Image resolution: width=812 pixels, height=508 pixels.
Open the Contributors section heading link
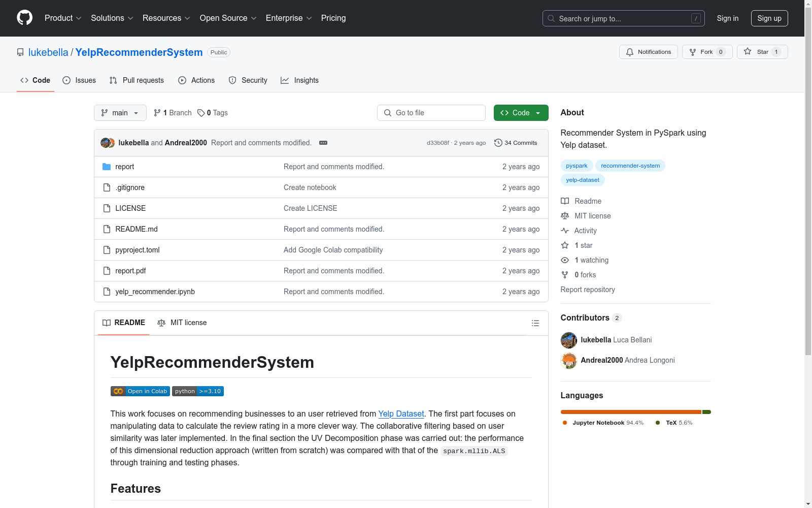coord(591,318)
